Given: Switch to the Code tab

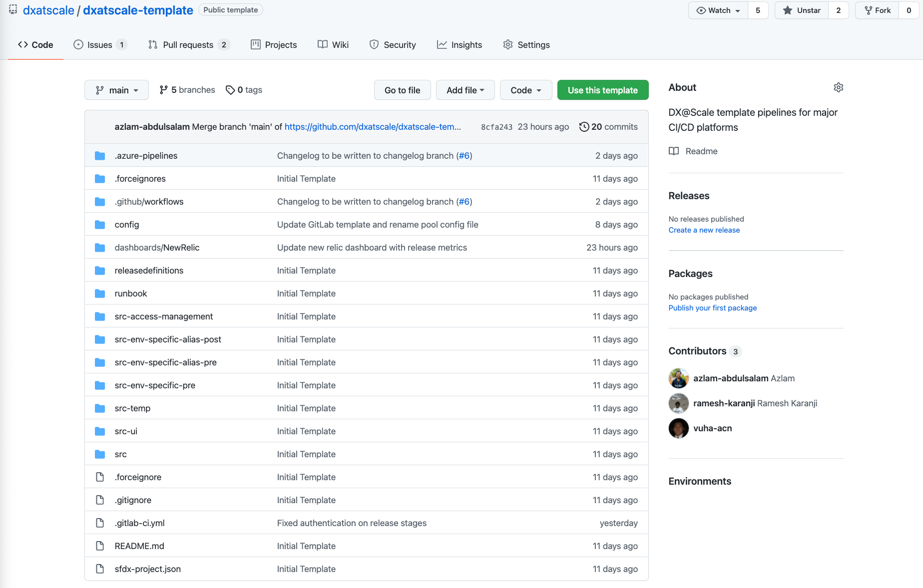Looking at the screenshot, I should coord(35,44).
